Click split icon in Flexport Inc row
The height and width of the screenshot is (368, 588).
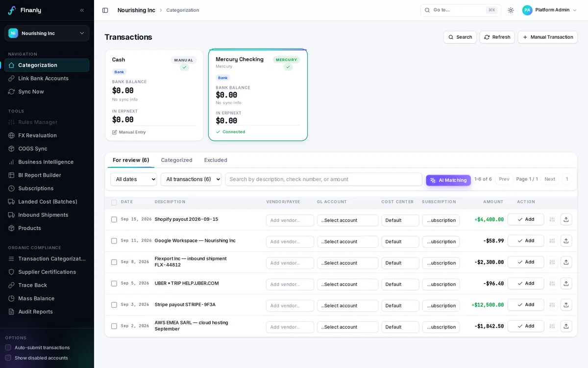coord(552,262)
